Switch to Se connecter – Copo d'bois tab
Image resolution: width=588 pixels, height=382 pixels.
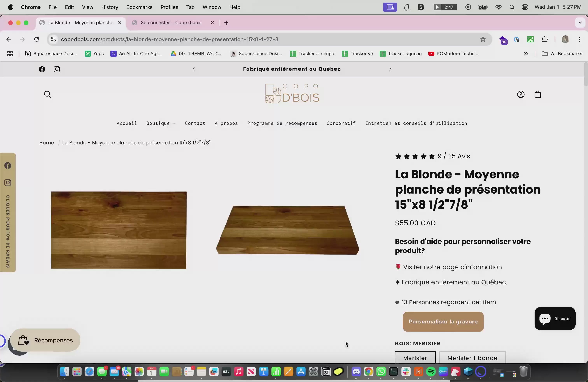pos(171,23)
